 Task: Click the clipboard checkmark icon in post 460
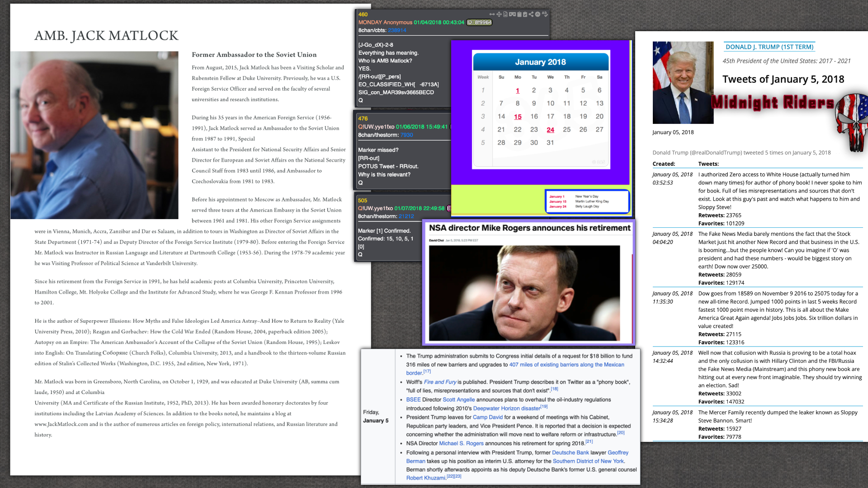coord(525,14)
